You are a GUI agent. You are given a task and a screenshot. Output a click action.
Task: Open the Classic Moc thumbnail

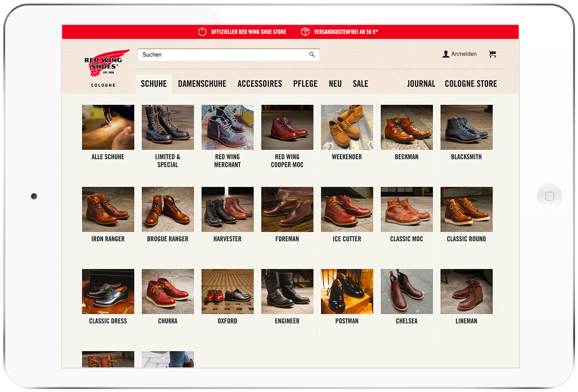(406, 210)
